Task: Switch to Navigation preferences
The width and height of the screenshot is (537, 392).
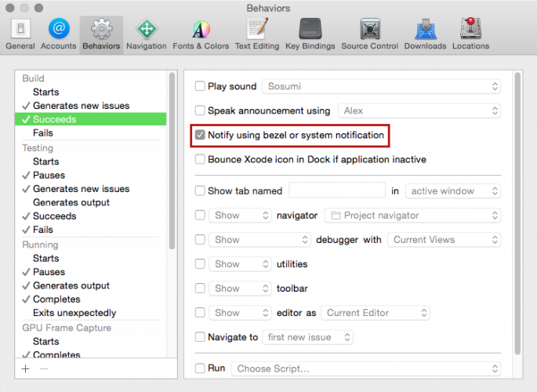Action: (x=146, y=34)
